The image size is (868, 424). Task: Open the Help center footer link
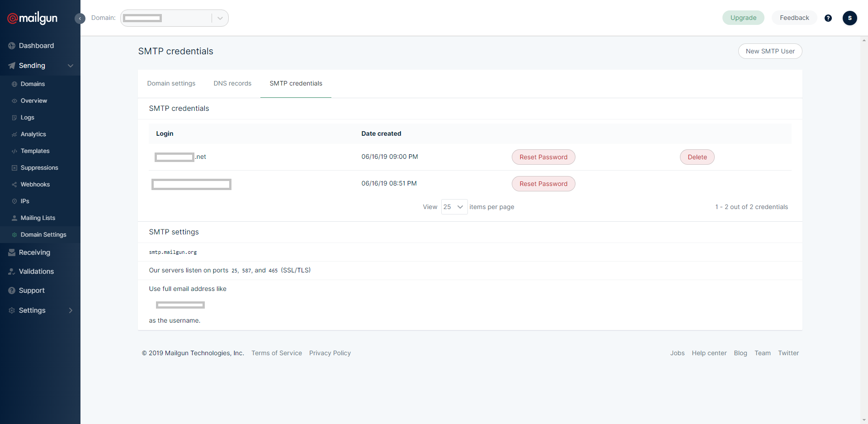point(709,353)
